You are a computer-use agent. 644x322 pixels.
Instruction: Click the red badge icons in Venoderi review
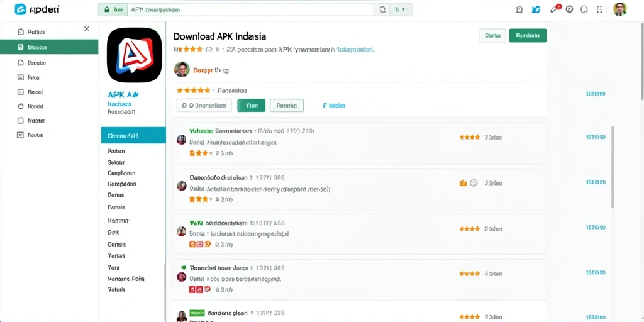tap(199, 289)
